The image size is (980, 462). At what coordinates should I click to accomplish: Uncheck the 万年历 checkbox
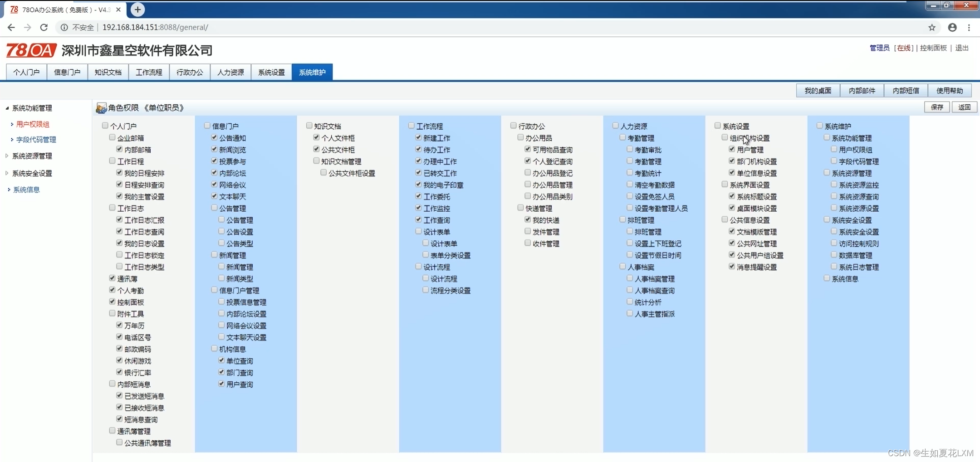coord(119,325)
